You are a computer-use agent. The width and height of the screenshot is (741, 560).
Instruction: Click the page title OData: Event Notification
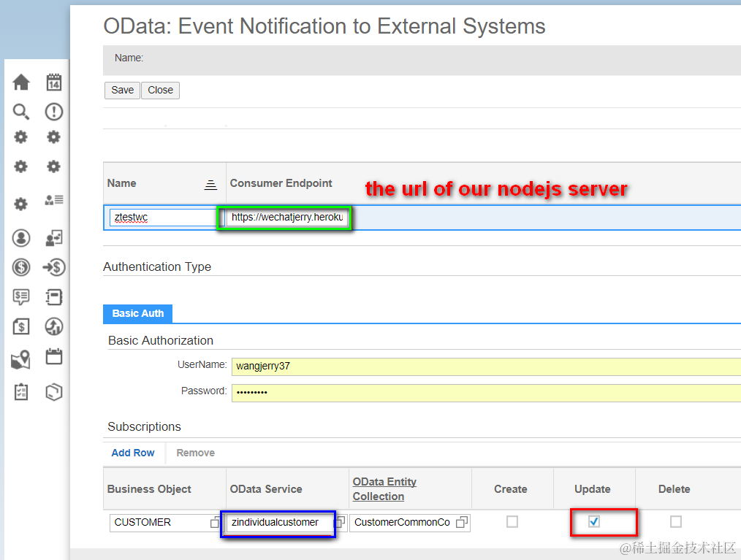pos(324,26)
